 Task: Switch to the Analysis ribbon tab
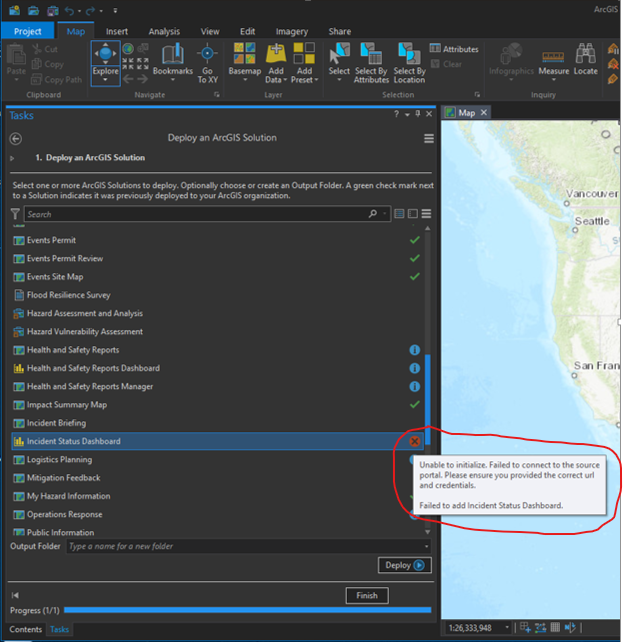point(164,32)
